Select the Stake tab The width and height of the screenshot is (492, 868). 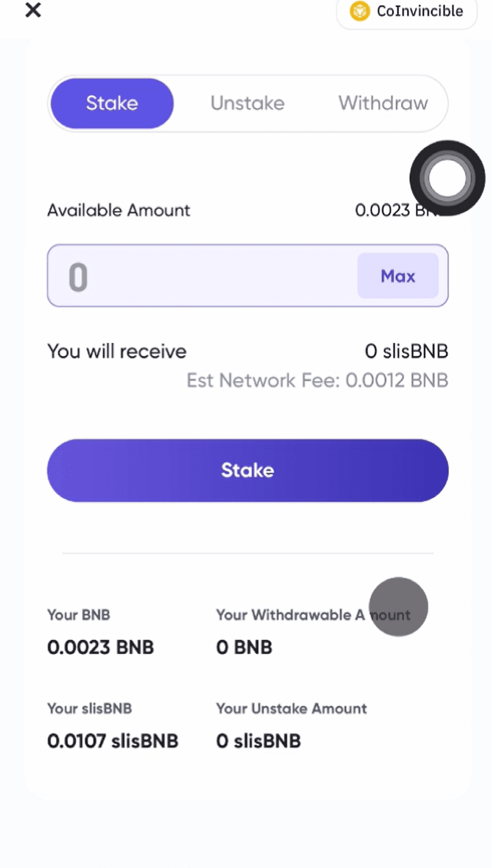112,103
